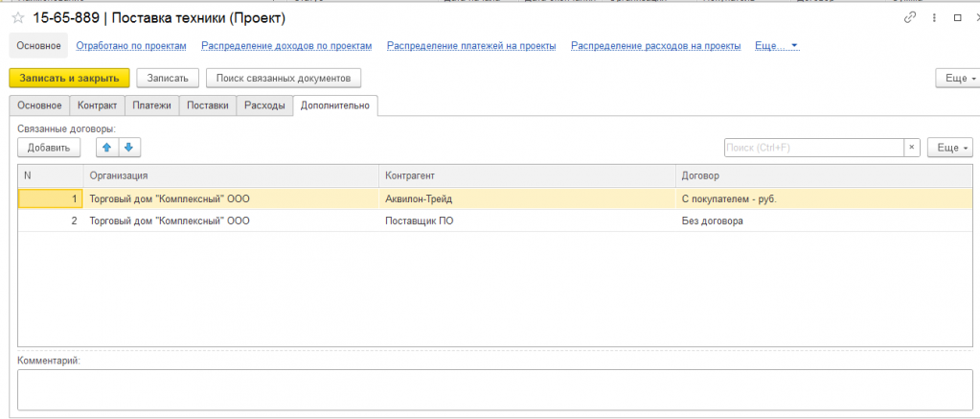The height and width of the screenshot is (419, 980).
Task: Add a related contract with Добавить
Action: click(x=49, y=148)
